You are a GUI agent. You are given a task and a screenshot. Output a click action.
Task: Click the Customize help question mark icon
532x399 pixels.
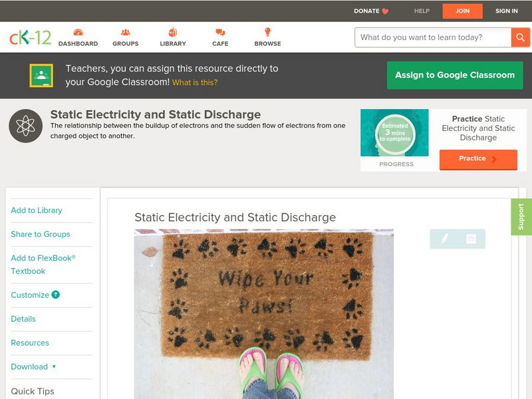coord(55,295)
